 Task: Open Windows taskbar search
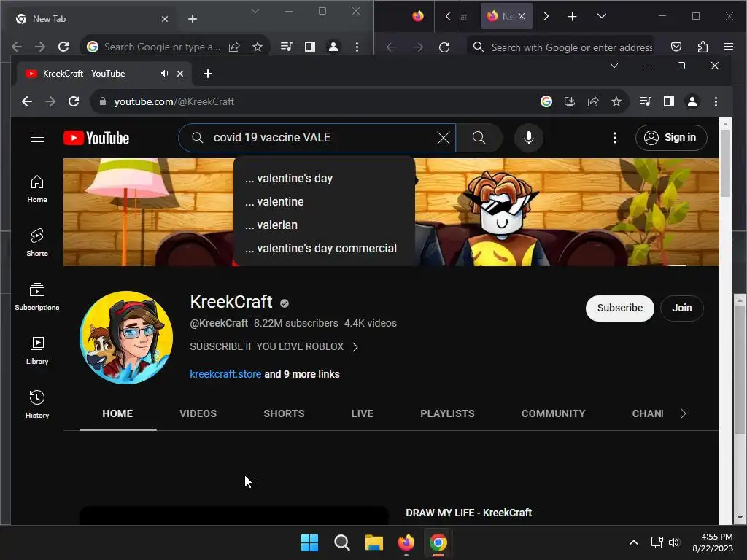tap(341, 542)
